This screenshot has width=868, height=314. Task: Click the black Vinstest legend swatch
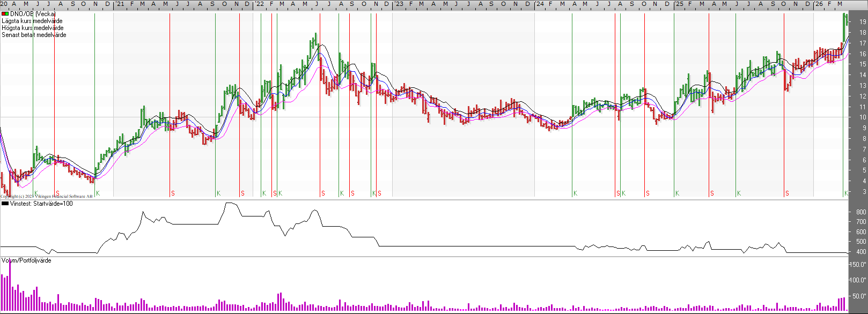[x=5, y=204]
